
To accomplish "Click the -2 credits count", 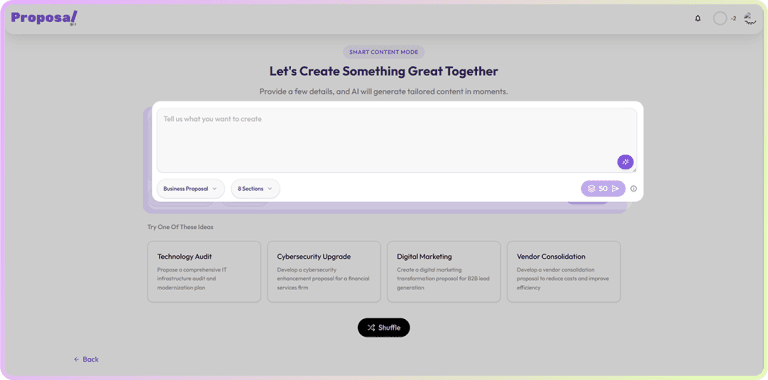I will [x=733, y=19].
